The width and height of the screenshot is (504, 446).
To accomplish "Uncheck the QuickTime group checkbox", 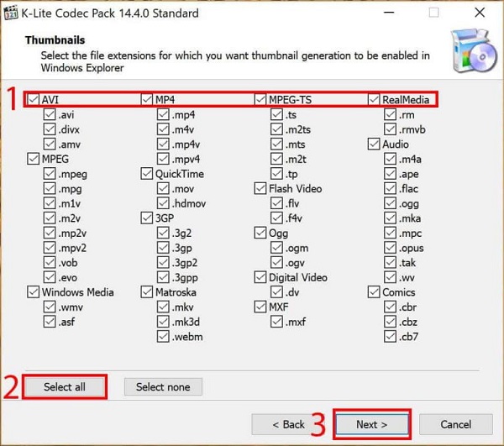I will [146, 174].
